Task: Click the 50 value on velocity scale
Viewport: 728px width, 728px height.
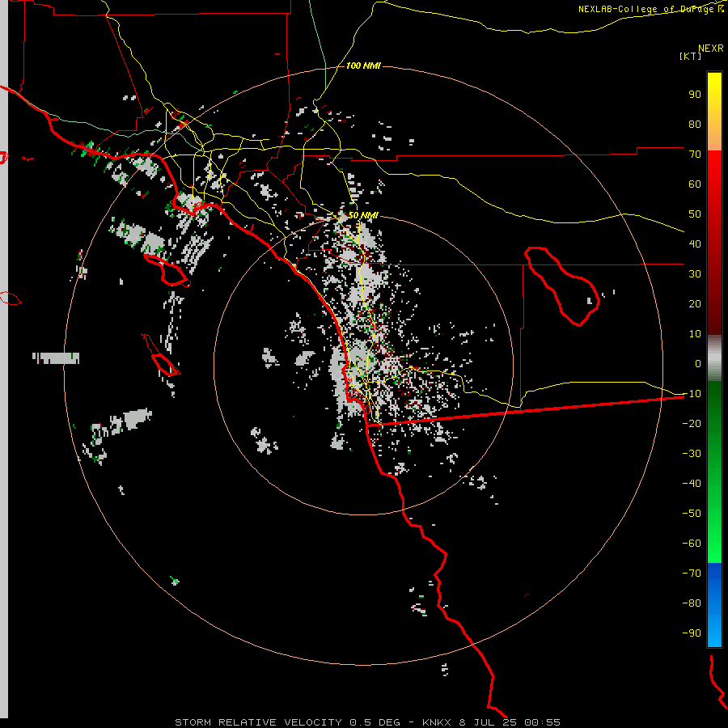Action: tap(695, 214)
